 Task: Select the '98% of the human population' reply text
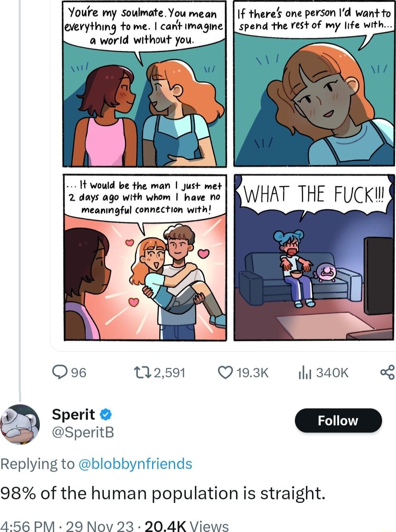[163, 493]
